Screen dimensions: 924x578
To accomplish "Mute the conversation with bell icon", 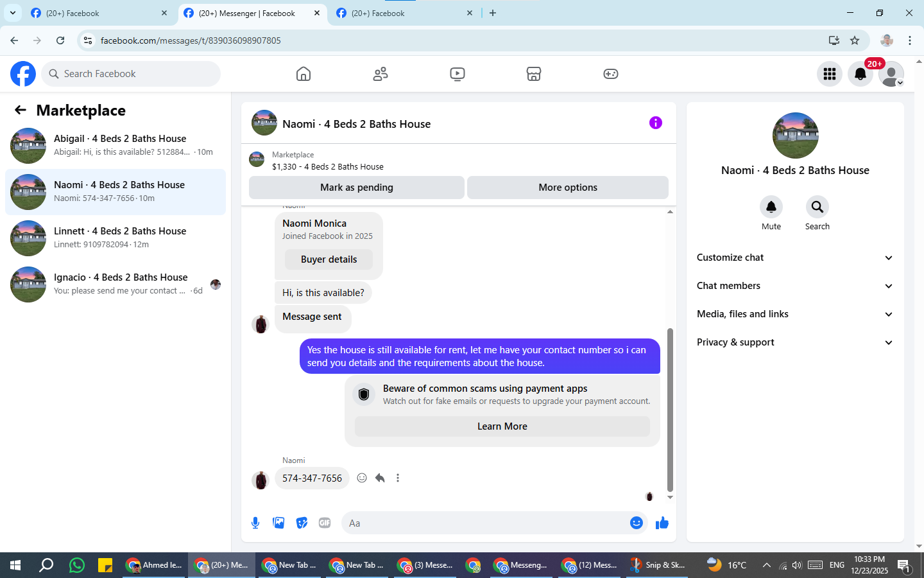I will coord(771,207).
